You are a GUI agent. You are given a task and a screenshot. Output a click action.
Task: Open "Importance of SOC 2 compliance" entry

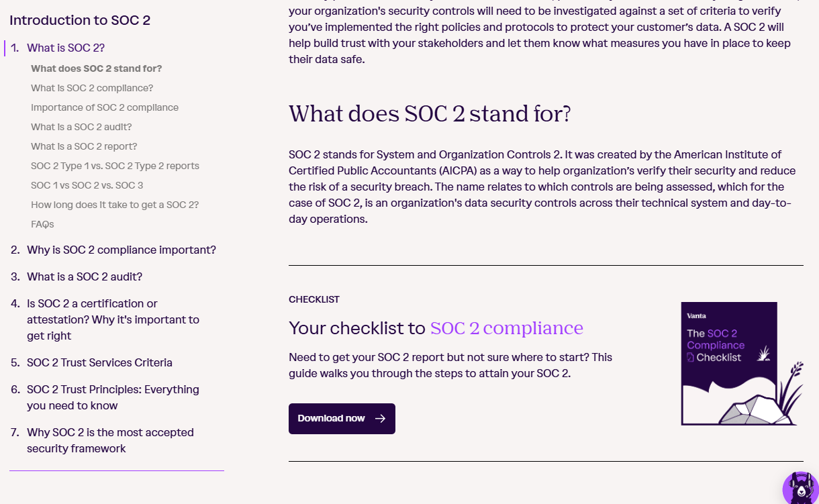coord(105,107)
